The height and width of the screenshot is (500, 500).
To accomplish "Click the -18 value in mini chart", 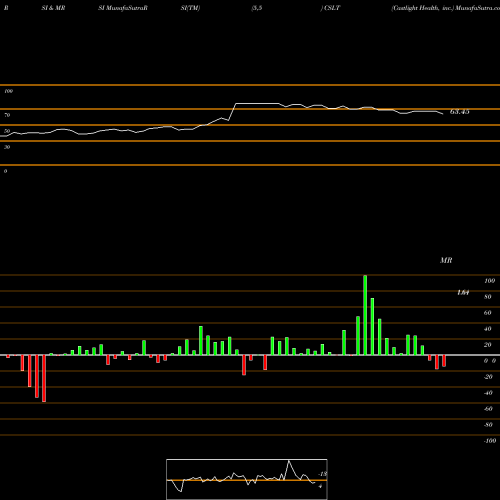I will pos(323,474).
